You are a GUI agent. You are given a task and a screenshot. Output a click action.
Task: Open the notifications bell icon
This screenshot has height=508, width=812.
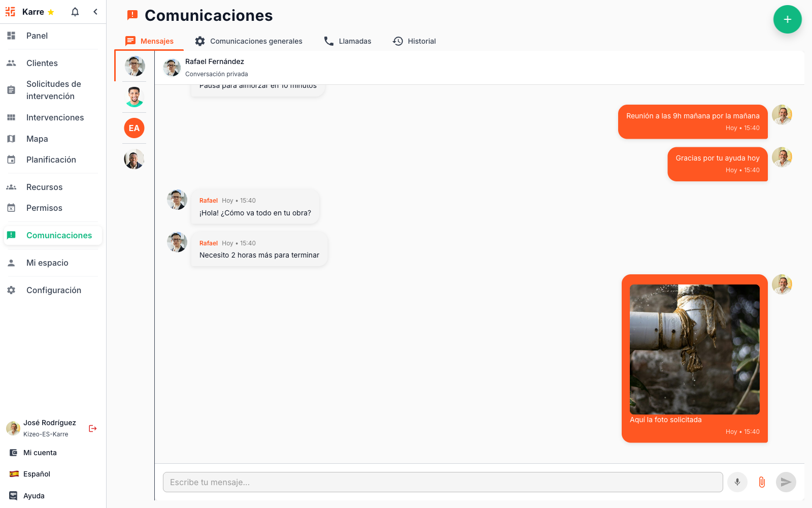pyautogui.click(x=74, y=11)
